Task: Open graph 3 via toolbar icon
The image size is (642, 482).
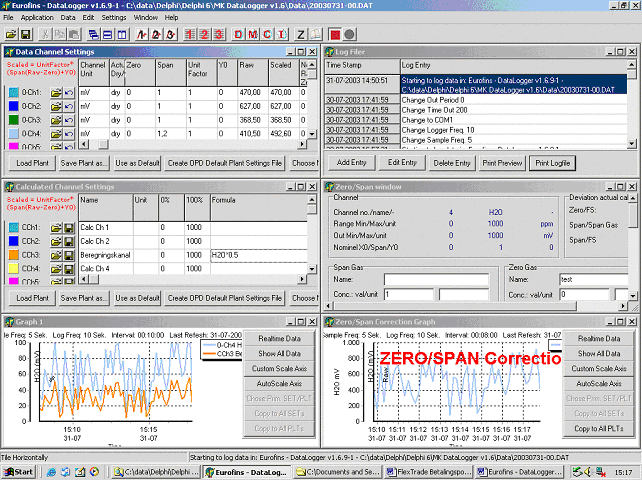Action: [x=170, y=34]
